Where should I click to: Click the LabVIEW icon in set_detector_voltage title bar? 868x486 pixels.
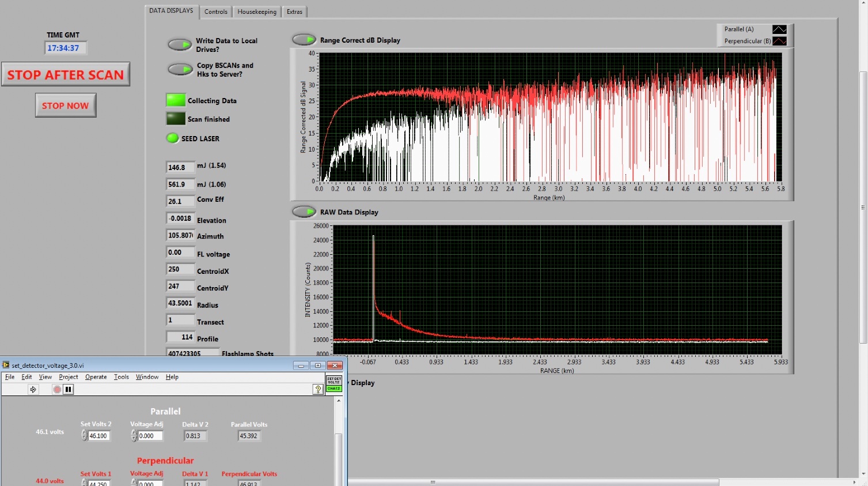click(6, 365)
